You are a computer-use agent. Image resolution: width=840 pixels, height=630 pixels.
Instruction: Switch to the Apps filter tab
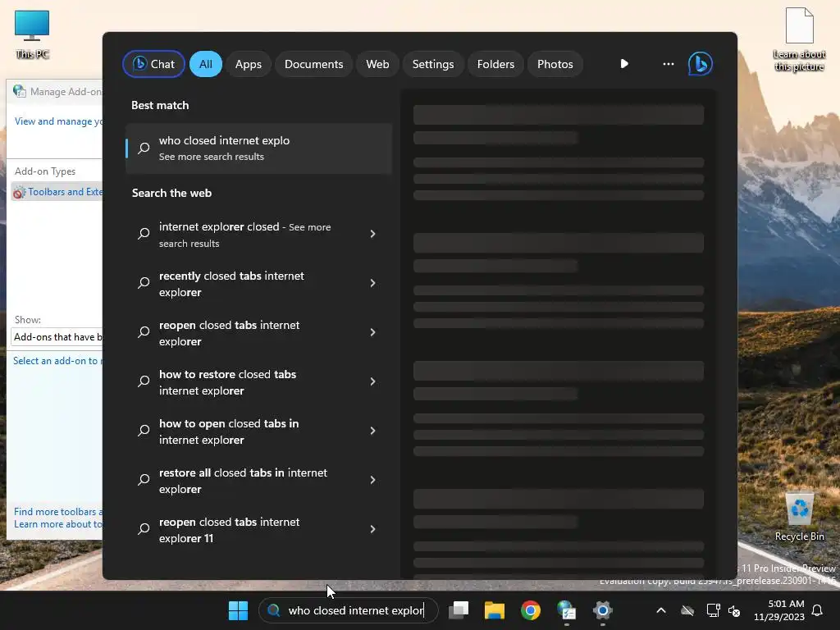[x=248, y=64]
